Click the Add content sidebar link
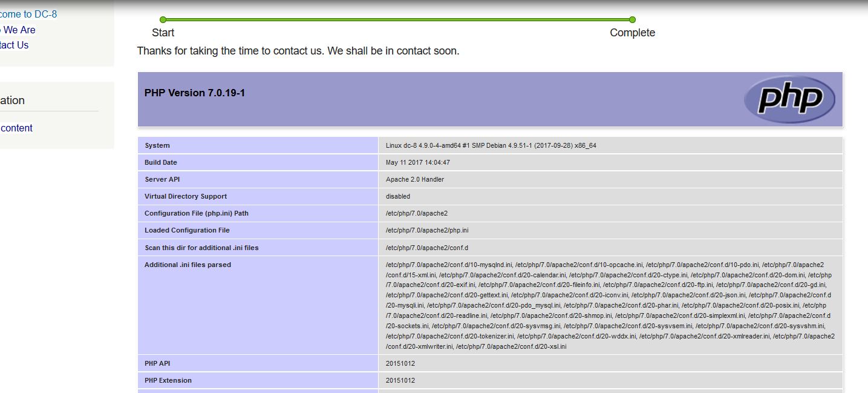The width and height of the screenshot is (868, 393). pyautogui.click(x=16, y=128)
